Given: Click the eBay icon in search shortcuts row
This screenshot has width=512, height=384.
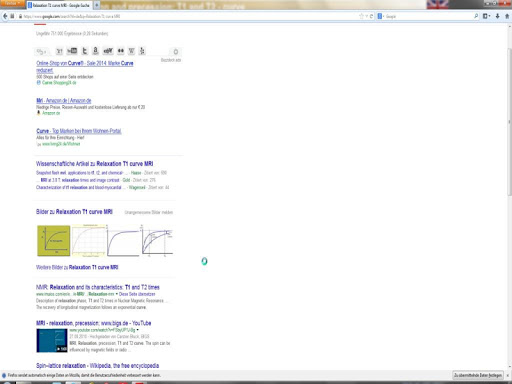Looking at the screenshot, I should pyautogui.click(x=108, y=51).
